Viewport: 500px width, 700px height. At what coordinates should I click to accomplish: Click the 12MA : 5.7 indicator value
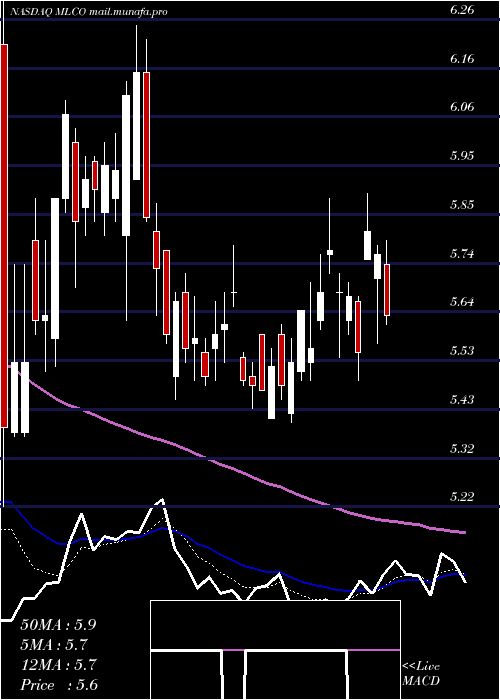[58, 665]
